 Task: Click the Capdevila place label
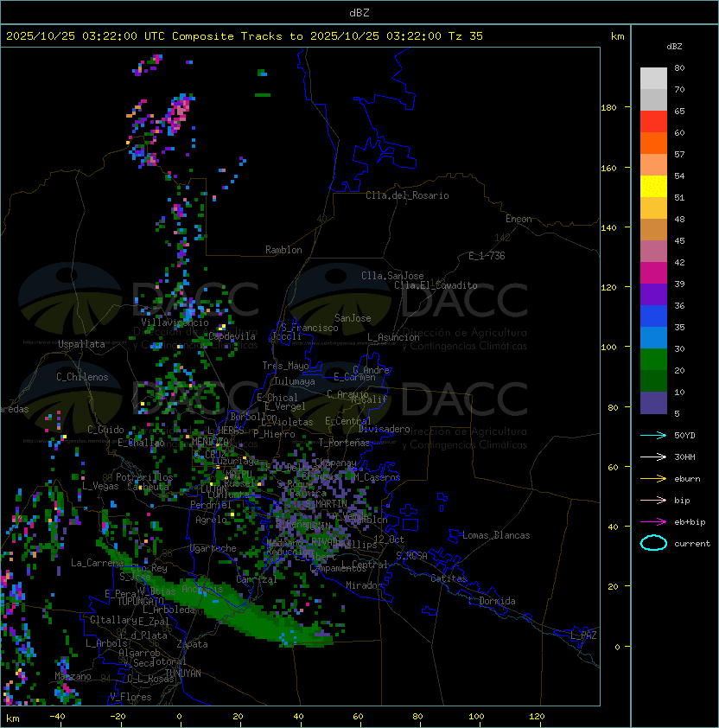click(232, 336)
